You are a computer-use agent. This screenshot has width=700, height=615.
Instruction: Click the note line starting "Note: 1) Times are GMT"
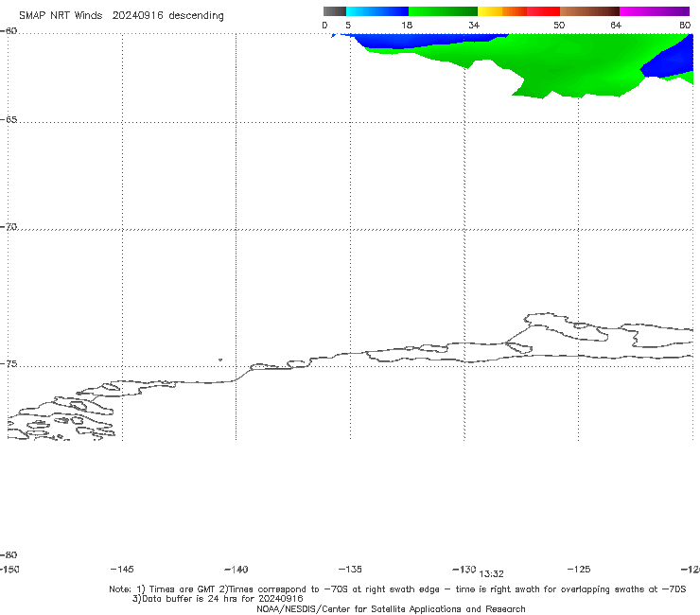coord(397,589)
